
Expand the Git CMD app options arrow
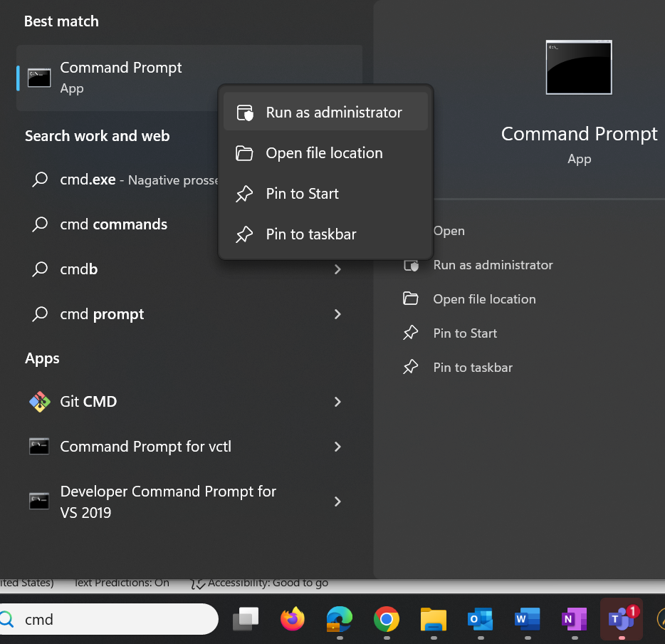click(x=337, y=402)
